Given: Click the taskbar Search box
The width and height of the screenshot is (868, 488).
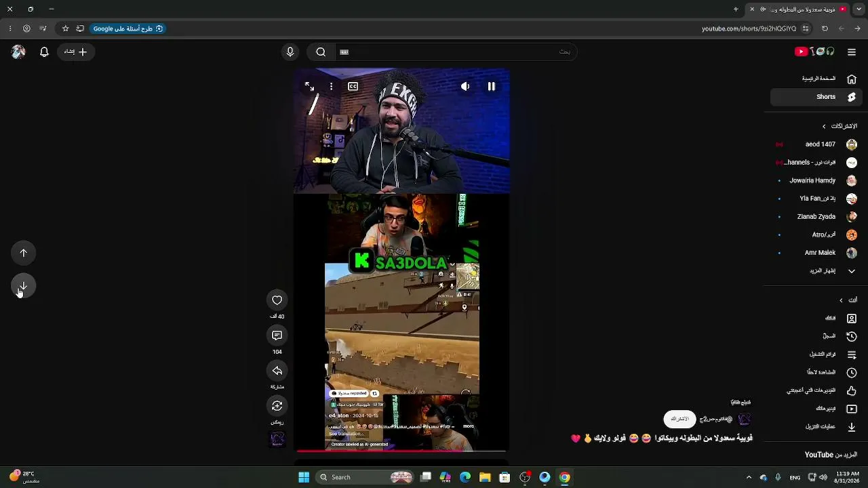Looking at the screenshot, I should pyautogui.click(x=366, y=477).
